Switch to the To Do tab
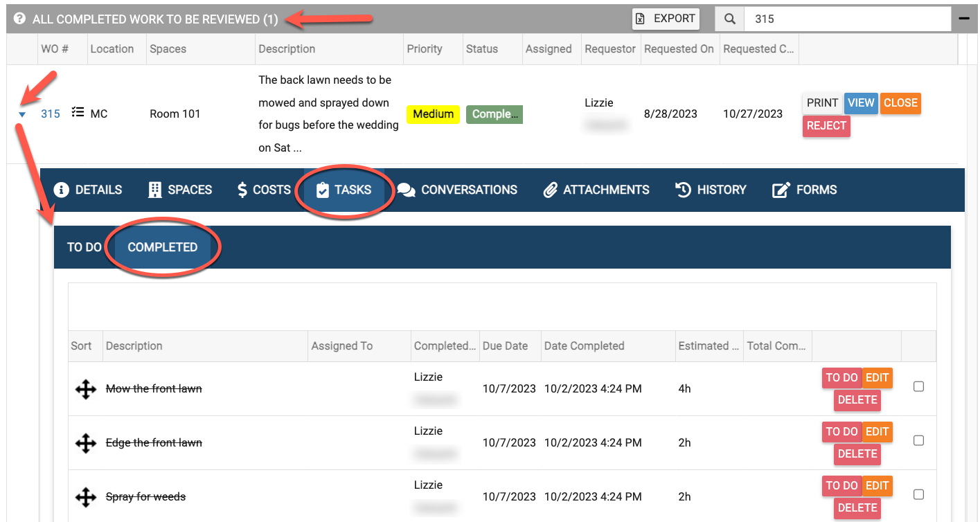The image size is (980, 522). [84, 247]
